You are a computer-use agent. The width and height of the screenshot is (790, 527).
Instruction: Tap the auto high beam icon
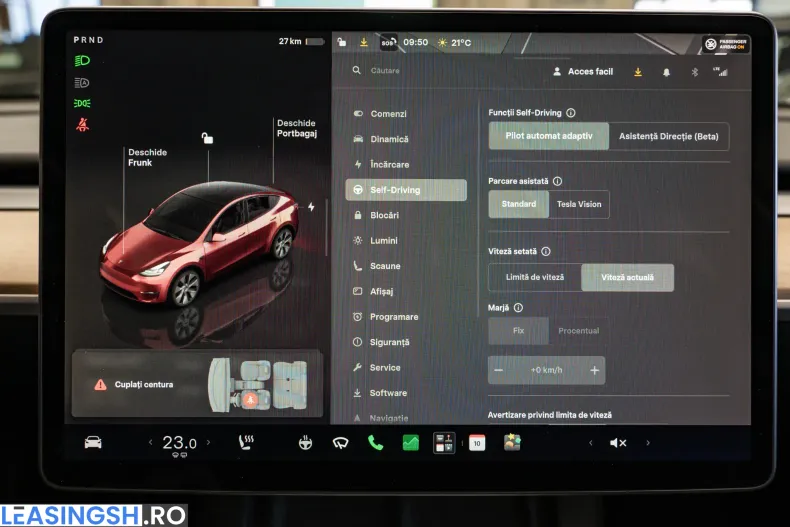point(82,82)
